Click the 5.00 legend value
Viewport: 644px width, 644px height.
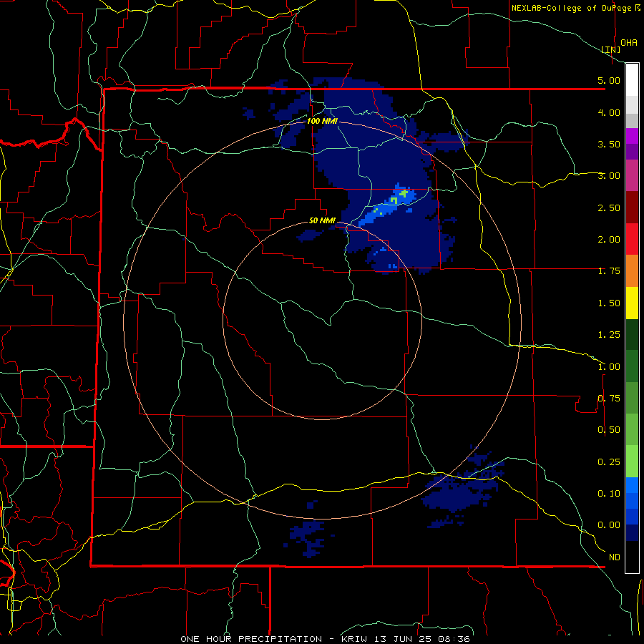click(609, 80)
